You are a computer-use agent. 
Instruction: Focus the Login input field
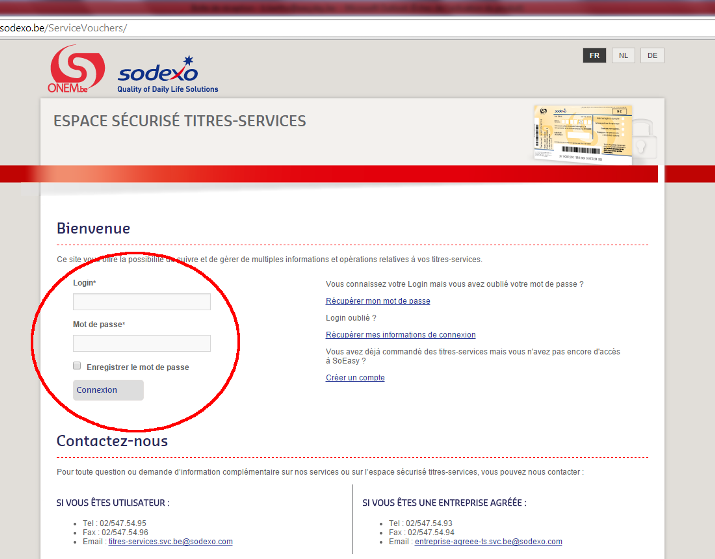coord(142,301)
